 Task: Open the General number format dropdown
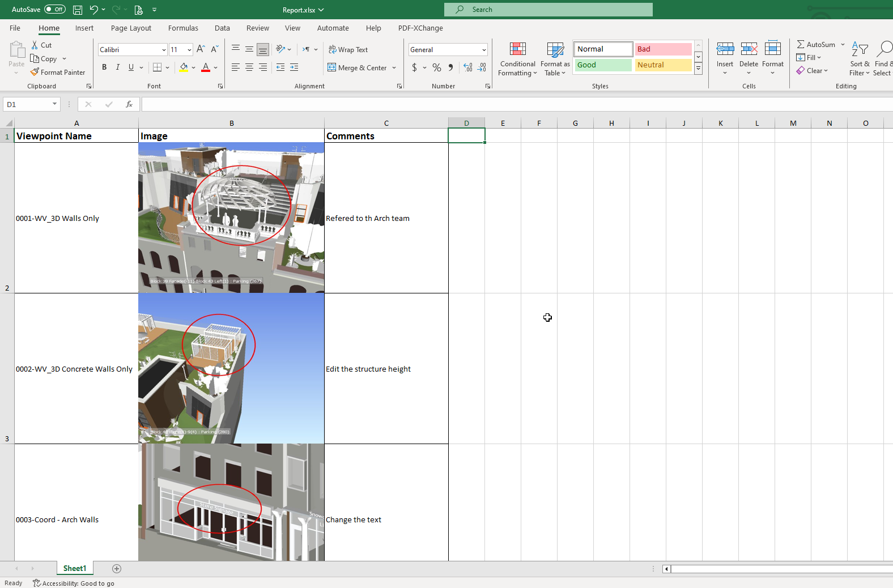[484, 50]
